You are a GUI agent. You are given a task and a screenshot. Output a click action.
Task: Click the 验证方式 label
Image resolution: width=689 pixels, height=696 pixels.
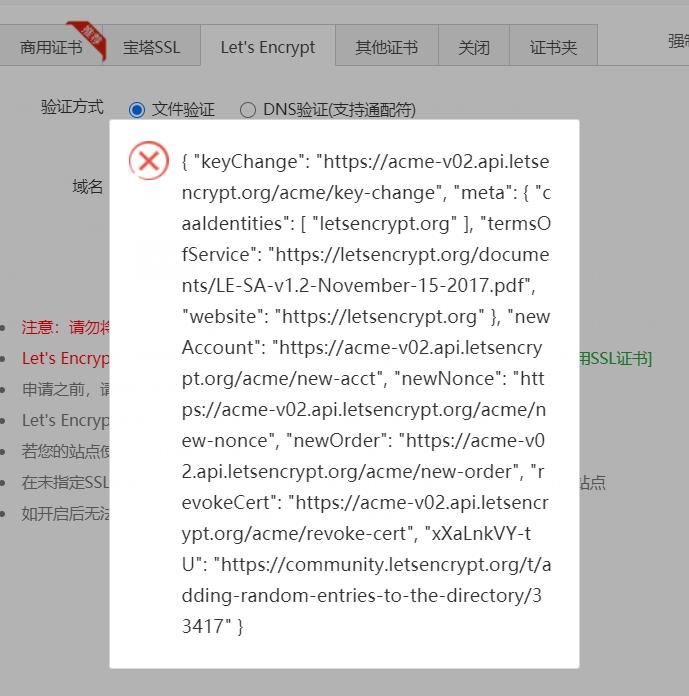point(72,107)
